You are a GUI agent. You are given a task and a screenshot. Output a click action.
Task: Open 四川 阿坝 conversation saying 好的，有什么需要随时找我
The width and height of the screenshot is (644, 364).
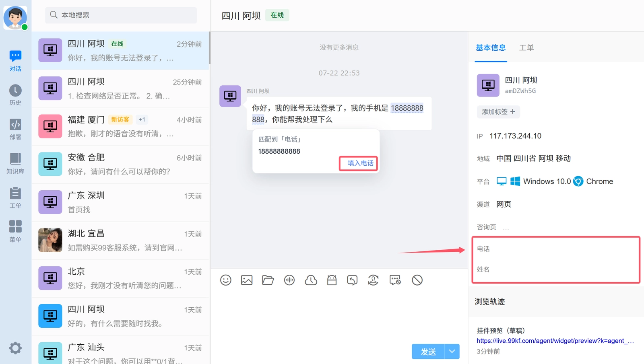[x=120, y=317]
